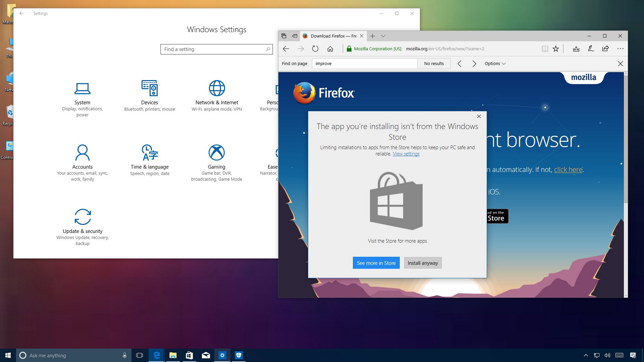Click the 'click here' download link

(x=568, y=169)
